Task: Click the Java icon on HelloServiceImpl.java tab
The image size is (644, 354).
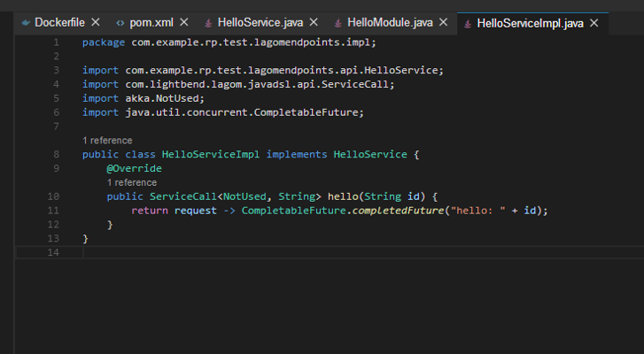Action: point(468,24)
